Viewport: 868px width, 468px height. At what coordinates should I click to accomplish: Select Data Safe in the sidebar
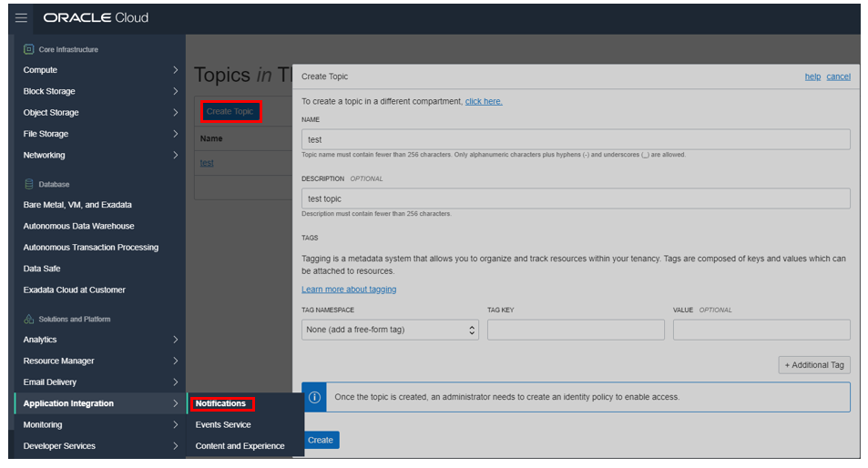pyautogui.click(x=42, y=269)
